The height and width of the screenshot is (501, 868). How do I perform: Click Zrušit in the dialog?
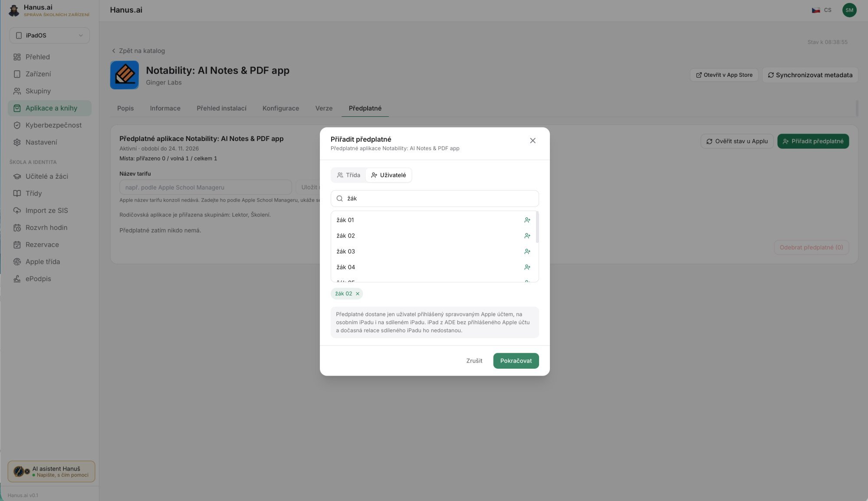[474, 361]
